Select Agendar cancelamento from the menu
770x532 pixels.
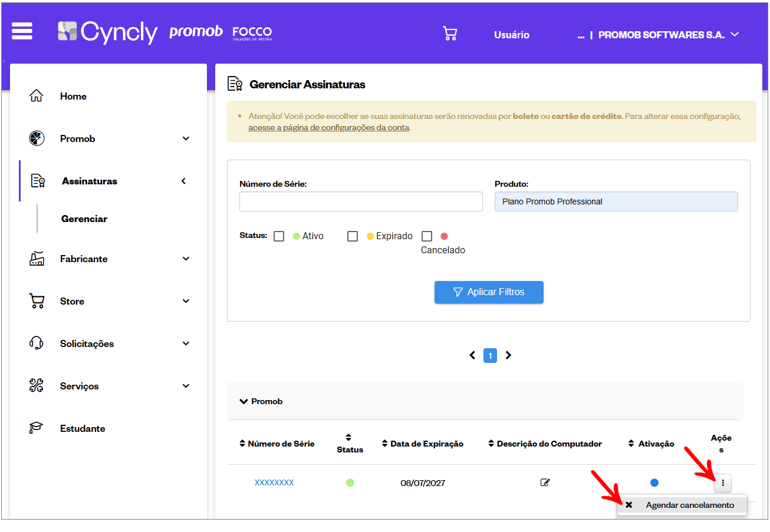[x=682, y=505]
